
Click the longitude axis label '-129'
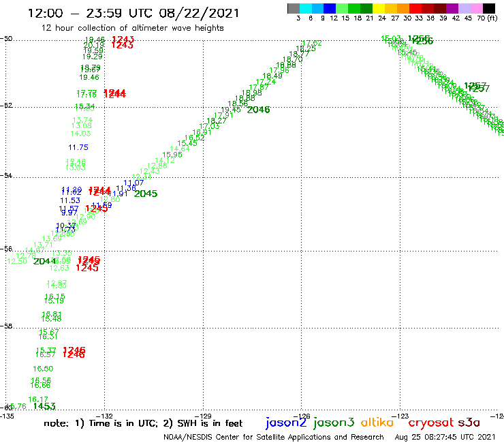pyautogui.click(x=203, y=416)
